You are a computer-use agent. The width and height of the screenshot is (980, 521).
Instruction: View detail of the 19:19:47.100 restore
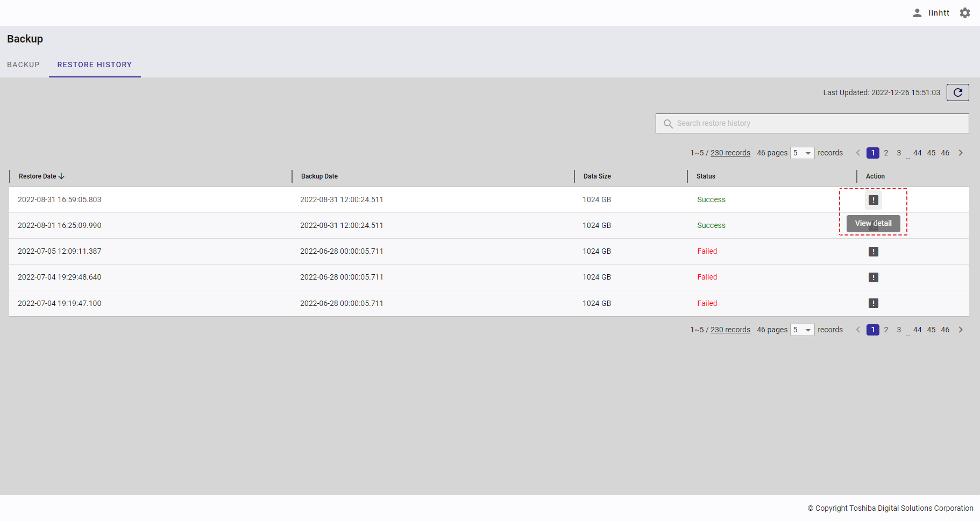(873, 303)
